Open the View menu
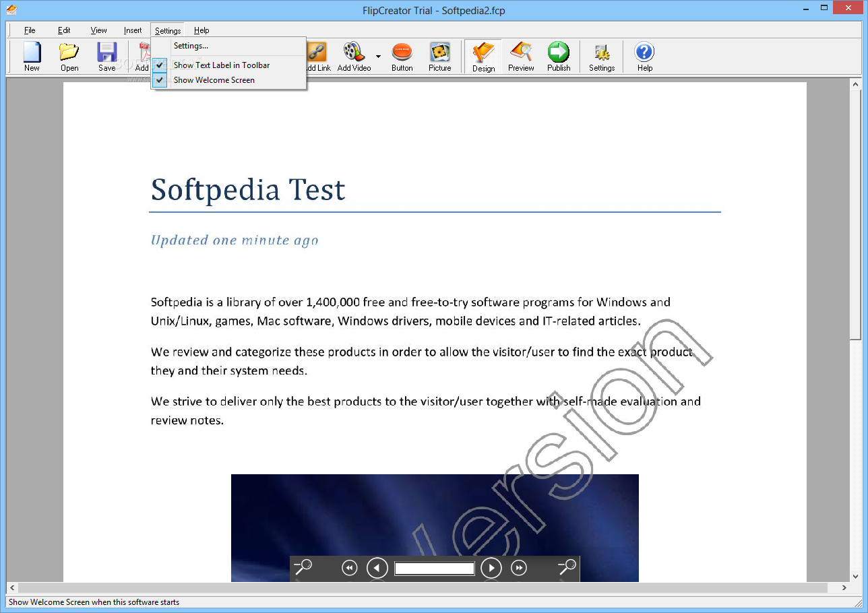 pos(99,30)
